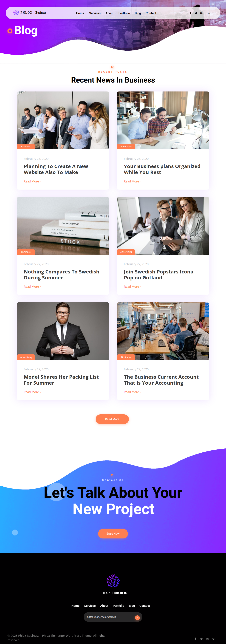Open the stacked books post thumbnail

click(63, 226)
